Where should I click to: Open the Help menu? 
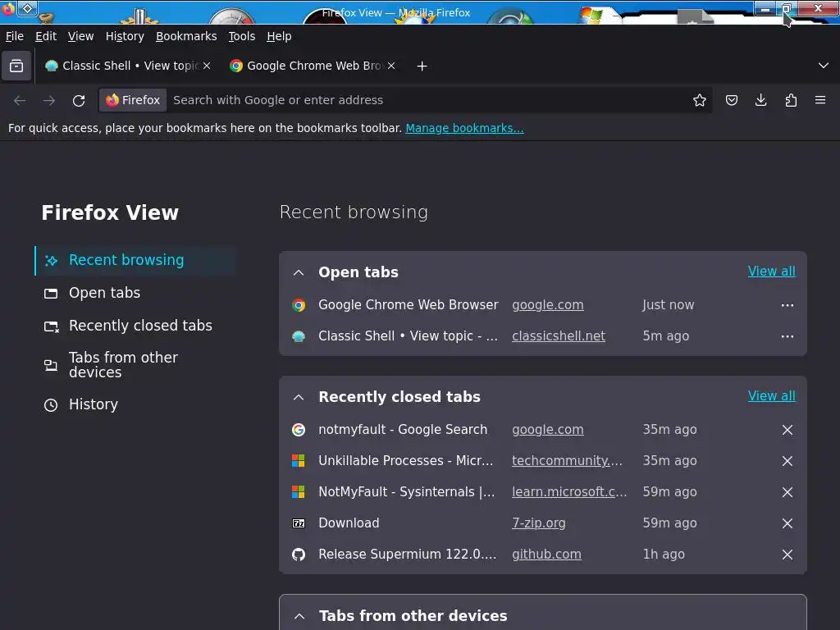tap(279, 36)
